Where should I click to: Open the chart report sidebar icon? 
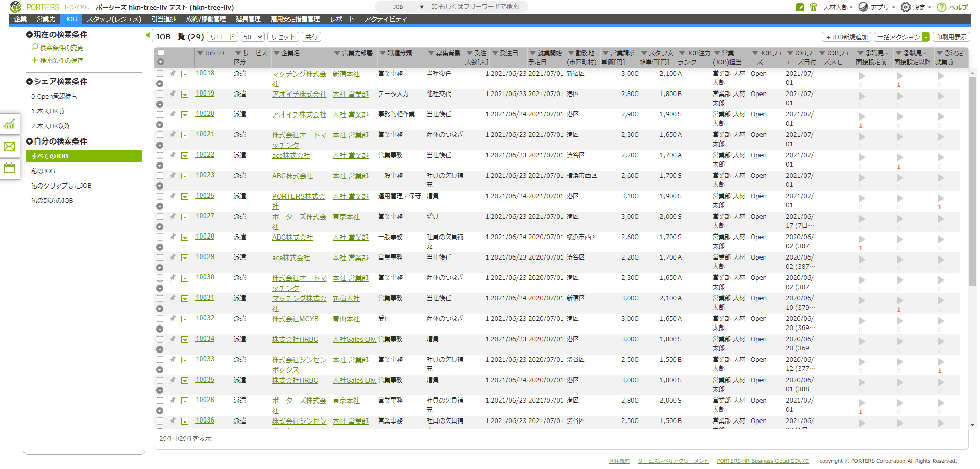10,124
